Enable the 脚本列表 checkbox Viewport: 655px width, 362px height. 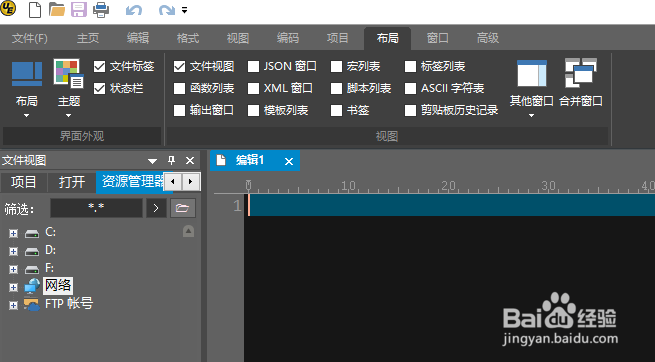[x=336, y=89]
